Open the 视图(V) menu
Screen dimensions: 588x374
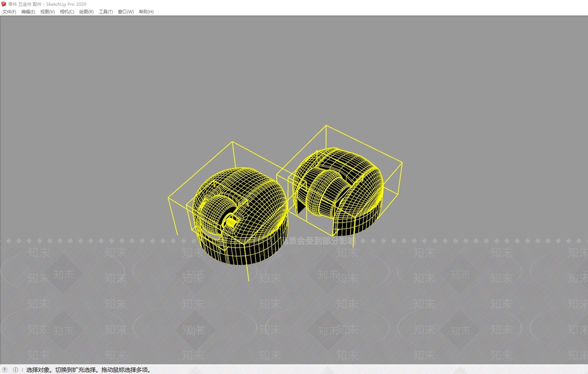click(x=47, y=12)
